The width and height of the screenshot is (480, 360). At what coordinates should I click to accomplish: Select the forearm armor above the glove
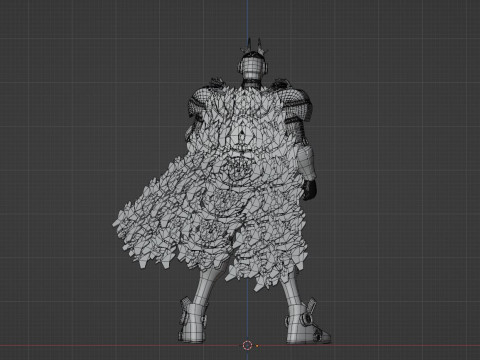pos(306,164)
